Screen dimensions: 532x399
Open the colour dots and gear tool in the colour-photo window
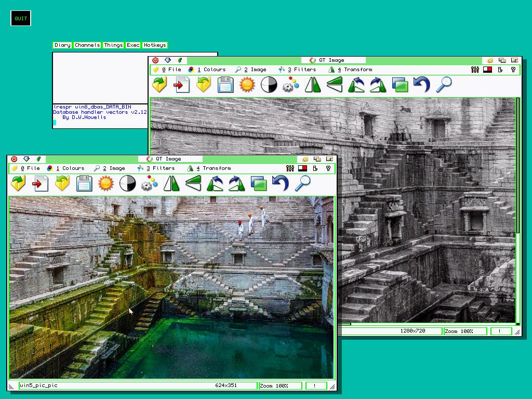pos(150,183)
